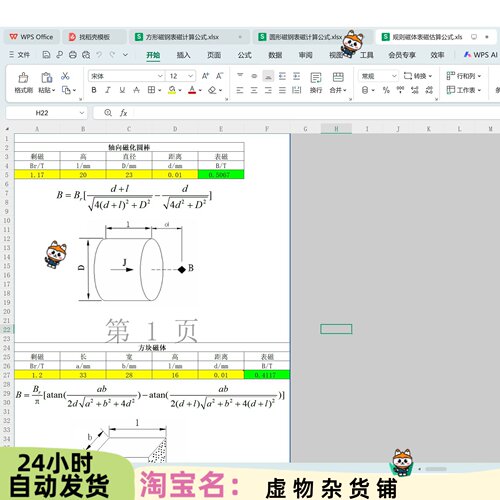500x500 pixels.
Task: Toggle distributed alignment
Action: pos(296,90)
